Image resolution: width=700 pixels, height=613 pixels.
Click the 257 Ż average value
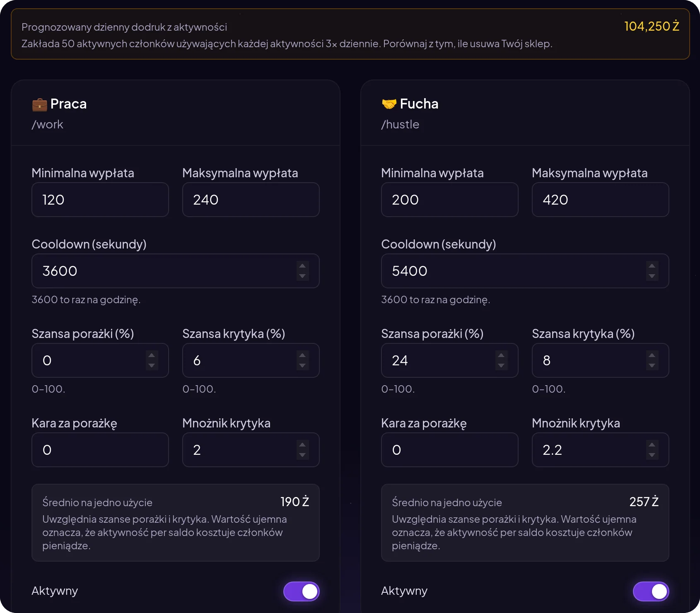pyautogui.click(x=644, y=502)
